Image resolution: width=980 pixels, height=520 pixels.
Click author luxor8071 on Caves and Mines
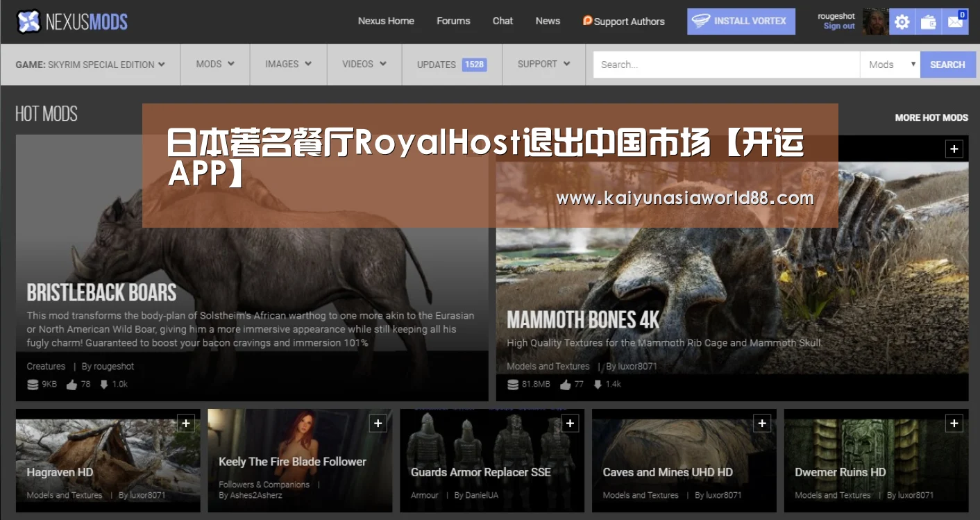(723, 496)
